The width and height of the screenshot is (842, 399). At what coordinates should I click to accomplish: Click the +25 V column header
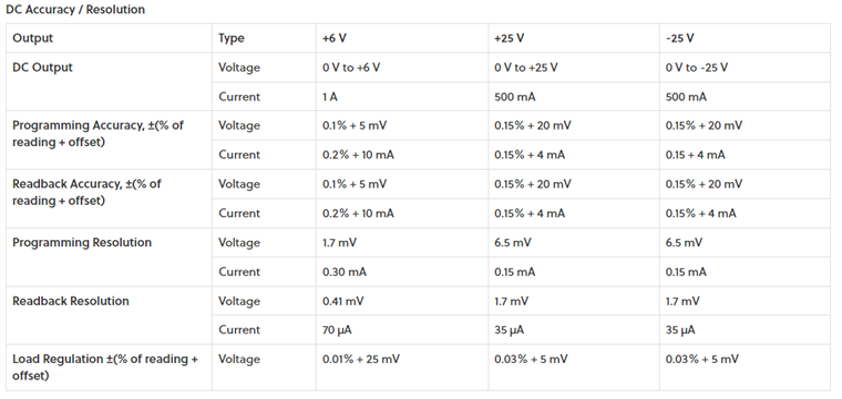[510, 38]
